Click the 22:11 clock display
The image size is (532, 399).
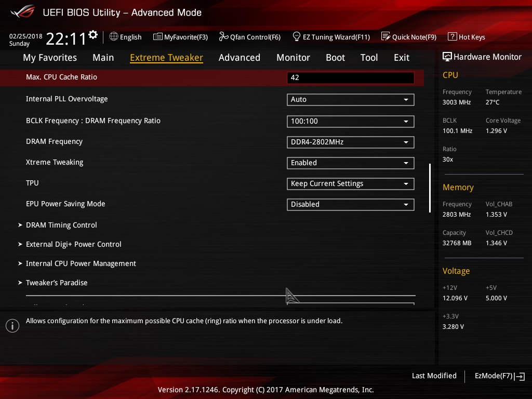(x=66, y=38)
